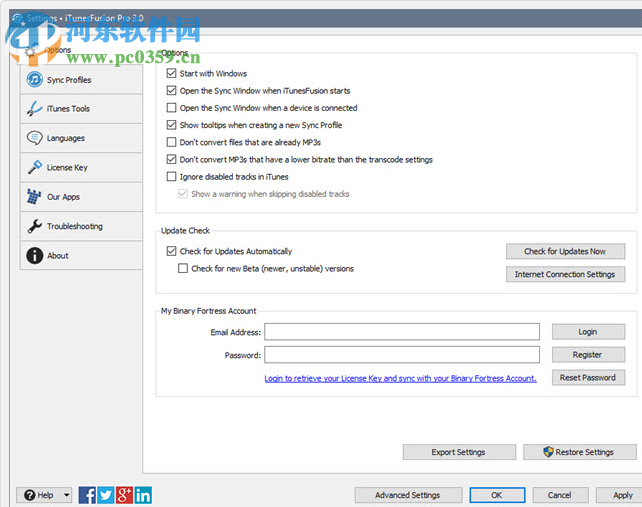Screen dimensions: 642x507
Task: Open Advanced Settings
Action: tap(408, 495)
